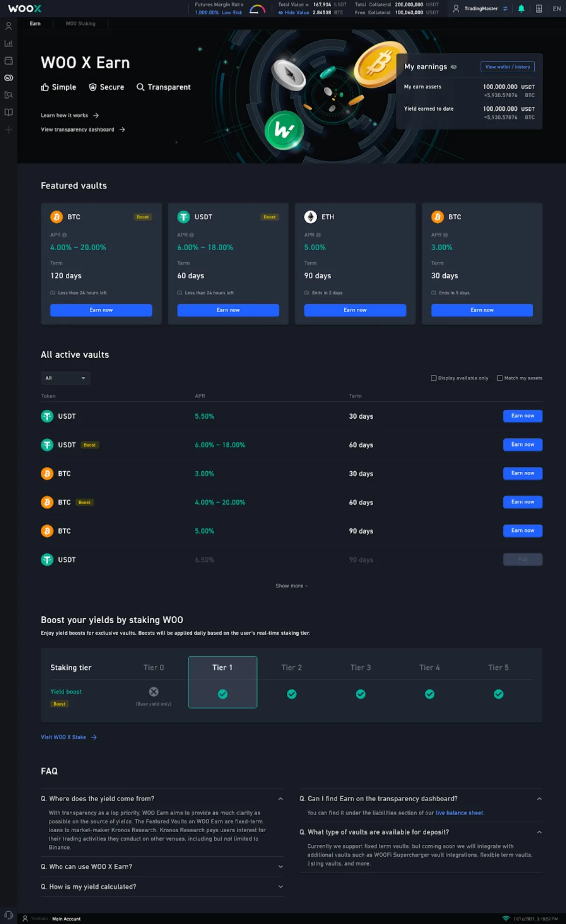The image size is (566, 924).
Task: Click the Wi-Fi connection status icon
Action: [506, 919]
